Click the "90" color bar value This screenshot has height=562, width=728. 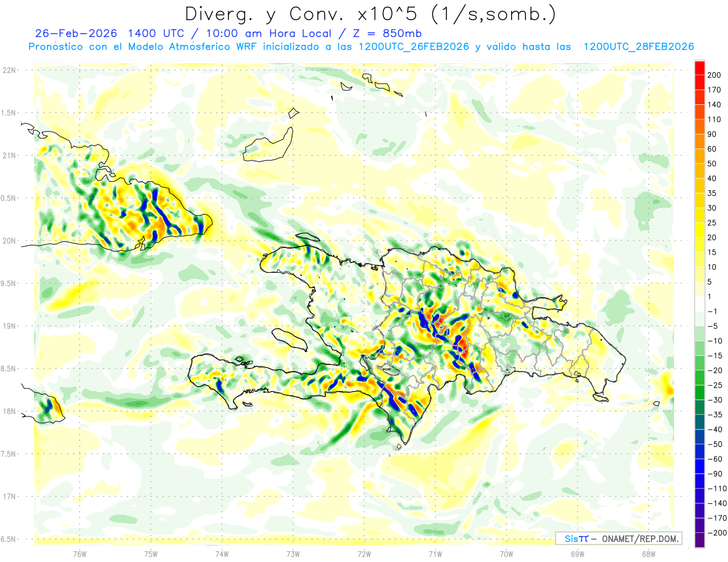click(x=713, y=134)
